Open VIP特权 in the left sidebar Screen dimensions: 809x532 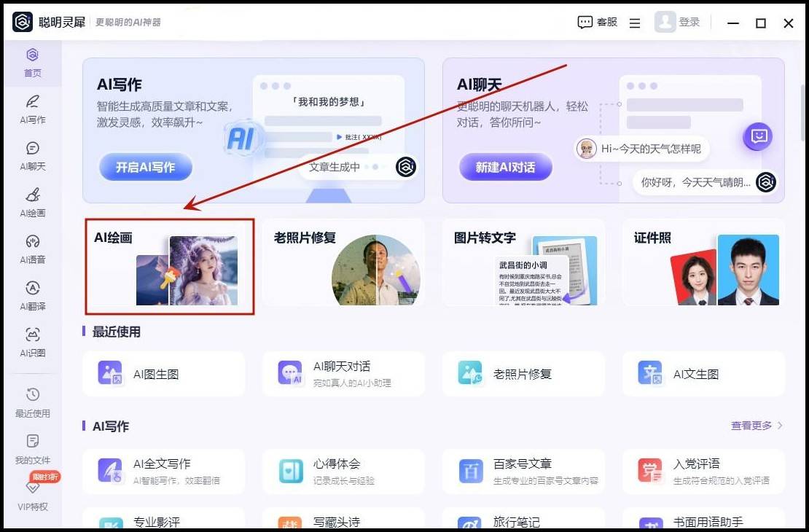[32, 496]
